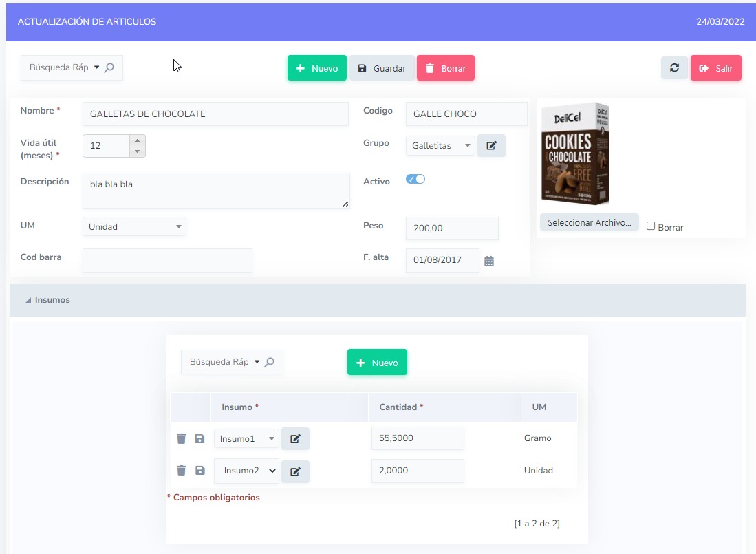
Task: Increase Vida útil using the up stepper arrow
Action: 139,141
